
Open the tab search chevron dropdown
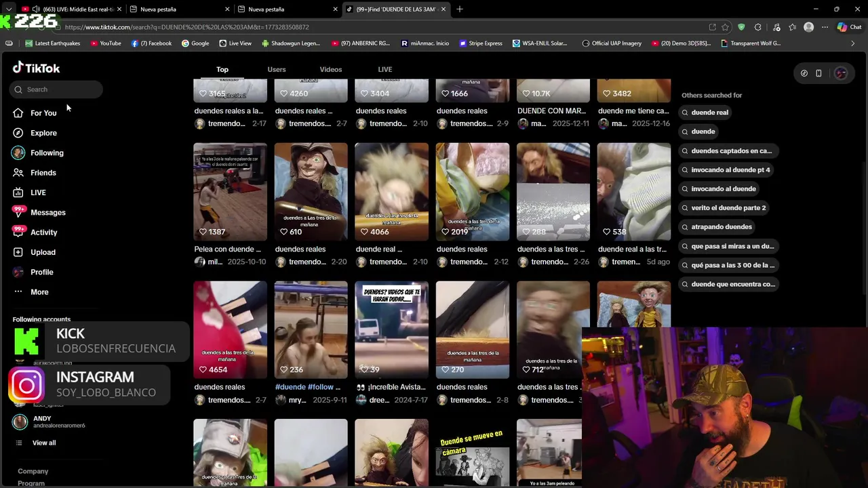point(9,9)
